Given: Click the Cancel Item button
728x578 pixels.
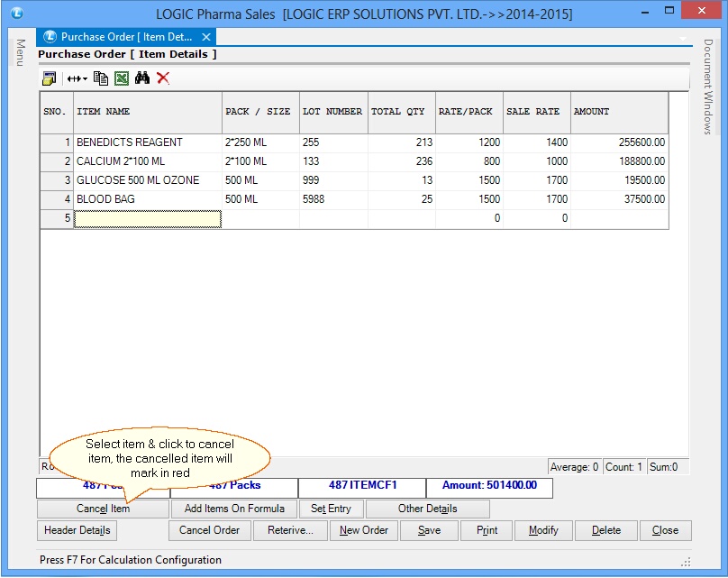Looking at the screenshot, I should coord(103,509).
